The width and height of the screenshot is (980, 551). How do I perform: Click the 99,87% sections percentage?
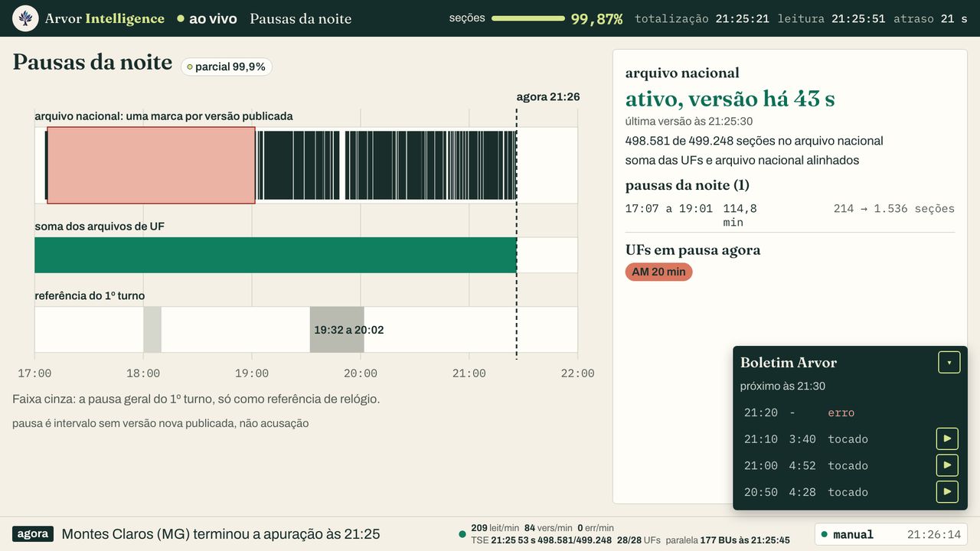tap(596, 19)
